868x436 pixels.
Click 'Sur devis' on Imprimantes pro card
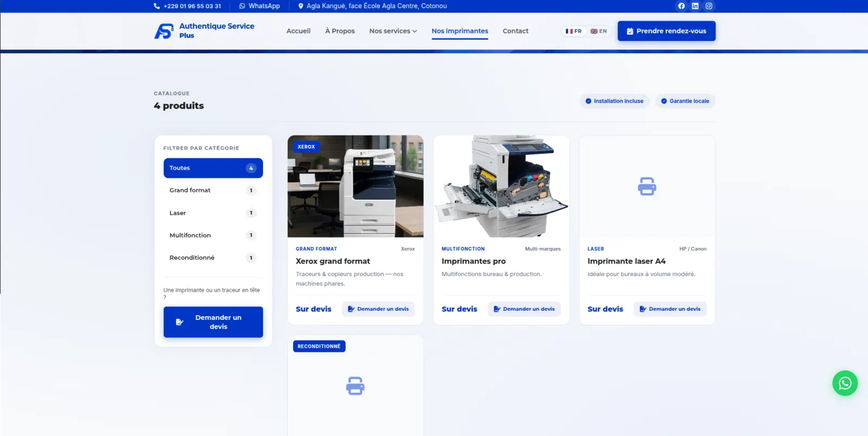point(459,309)
